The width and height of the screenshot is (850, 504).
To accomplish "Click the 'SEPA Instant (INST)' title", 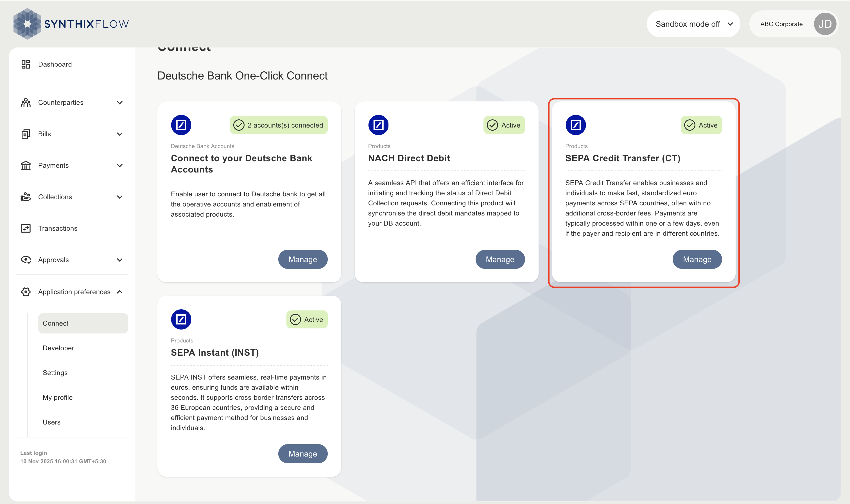I will [x=215, y=353].
